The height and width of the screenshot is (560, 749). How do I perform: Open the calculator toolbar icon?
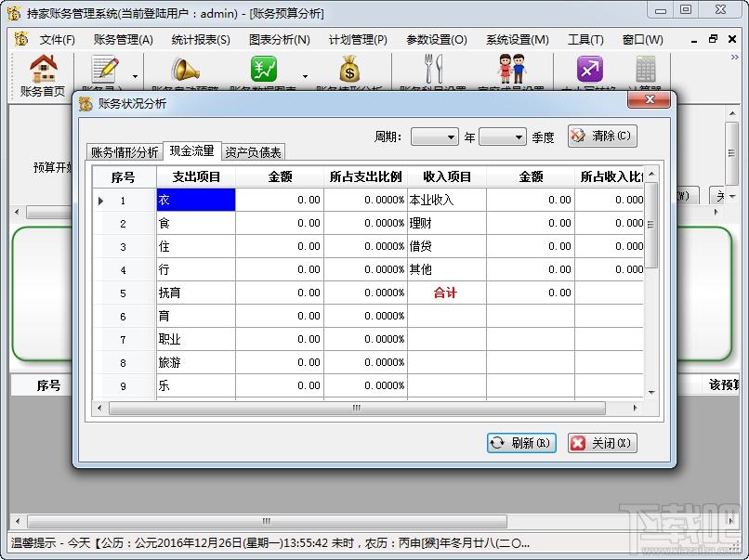coord(645,69)
